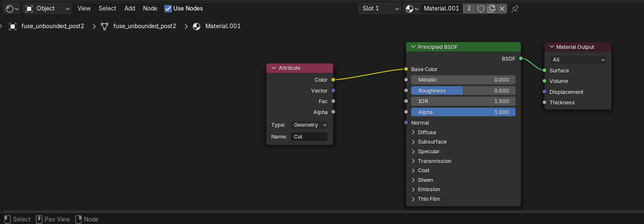This screenshot has width=644, height=224.
Task: Click the fake user shield icon
Action: click(481, 8)
